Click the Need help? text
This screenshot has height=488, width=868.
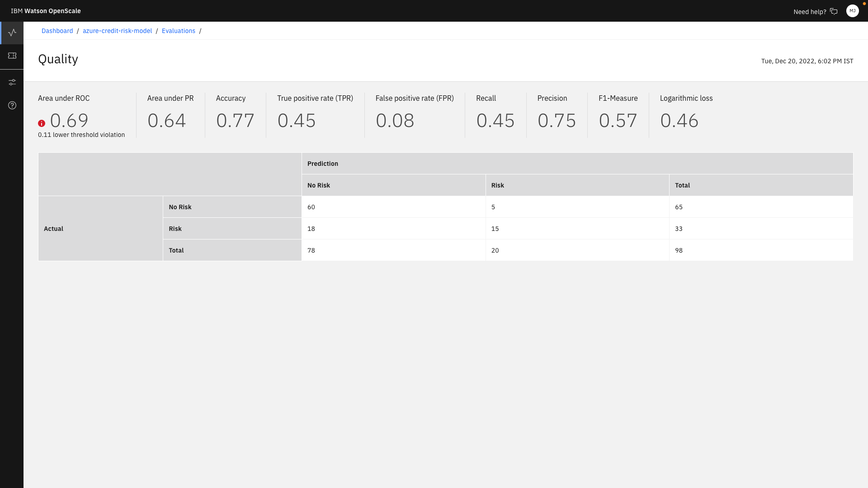coord(809,12)
